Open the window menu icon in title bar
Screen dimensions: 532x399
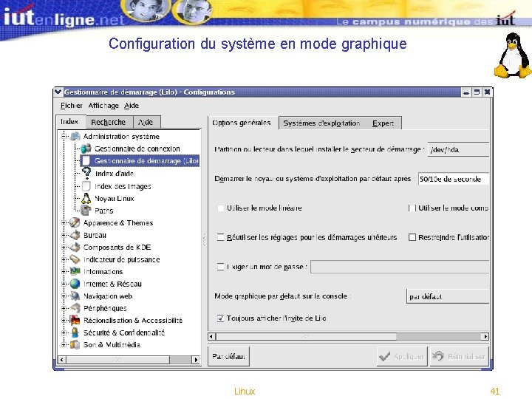point(58,92)
